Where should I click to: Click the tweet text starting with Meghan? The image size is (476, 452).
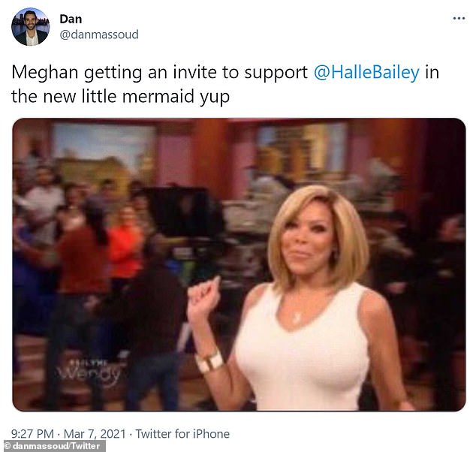pos(225,84)
